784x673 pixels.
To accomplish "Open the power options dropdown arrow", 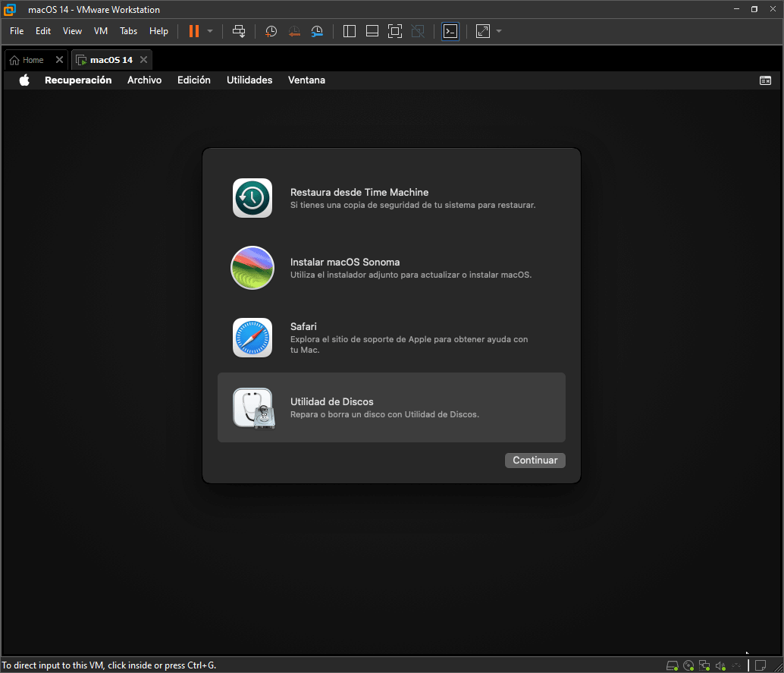I will (x=210, y=31).
